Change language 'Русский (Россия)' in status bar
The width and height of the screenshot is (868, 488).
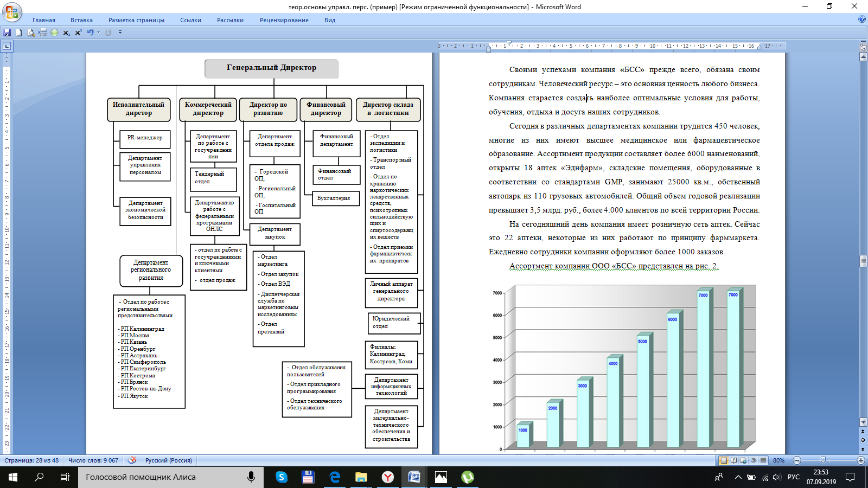[x=169, y=460]
